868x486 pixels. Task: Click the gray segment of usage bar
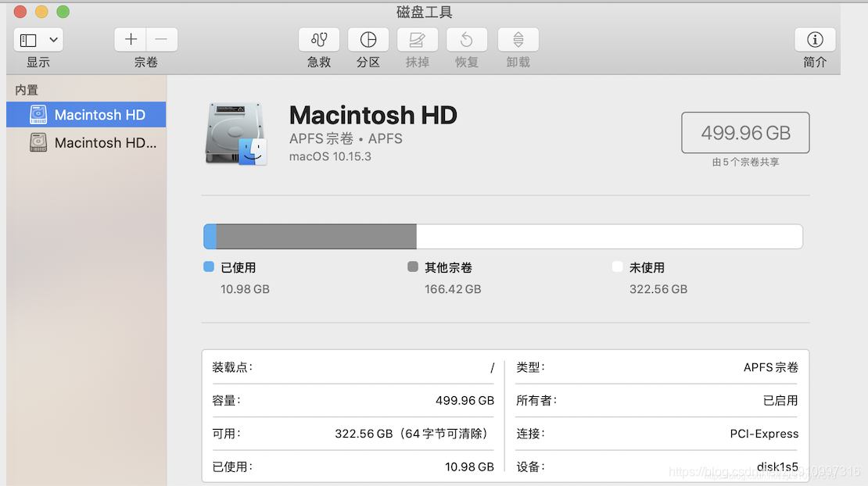click(x=316, y=237)
